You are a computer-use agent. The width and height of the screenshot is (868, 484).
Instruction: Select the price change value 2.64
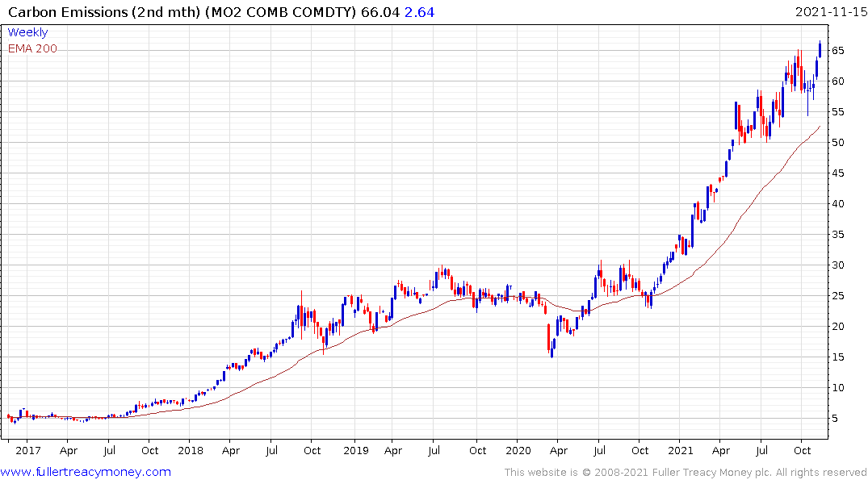(x=420, y=12)
